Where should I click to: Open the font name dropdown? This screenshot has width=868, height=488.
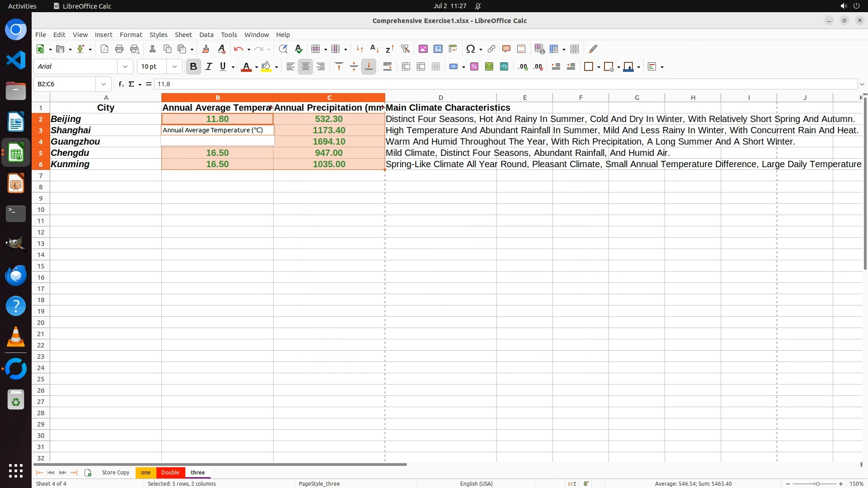[x=125, y=67]
